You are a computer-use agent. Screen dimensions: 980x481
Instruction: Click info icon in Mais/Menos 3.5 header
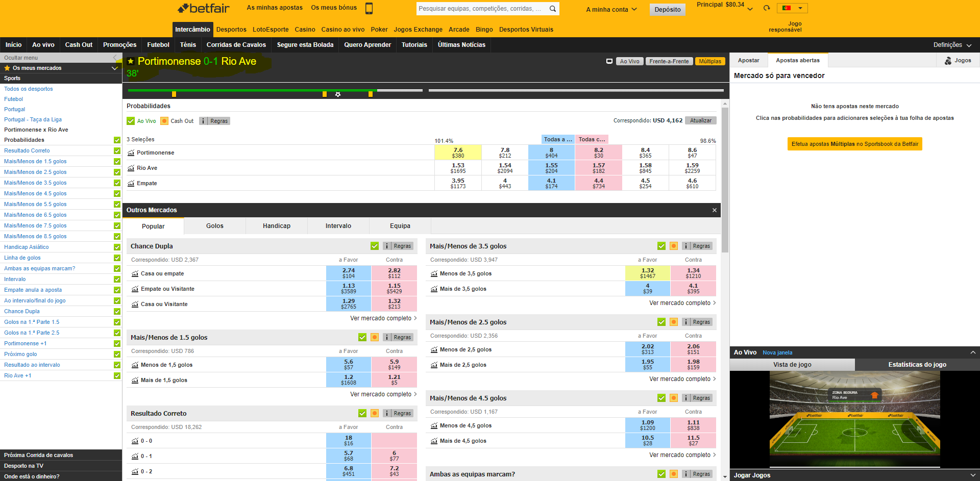point(686,246)
